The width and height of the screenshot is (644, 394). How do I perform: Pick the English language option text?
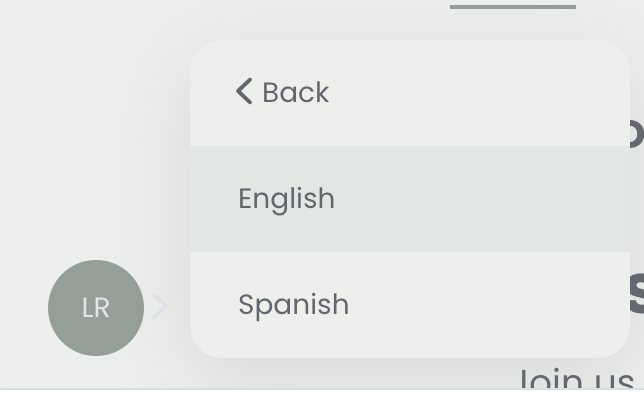pos(286,199)
